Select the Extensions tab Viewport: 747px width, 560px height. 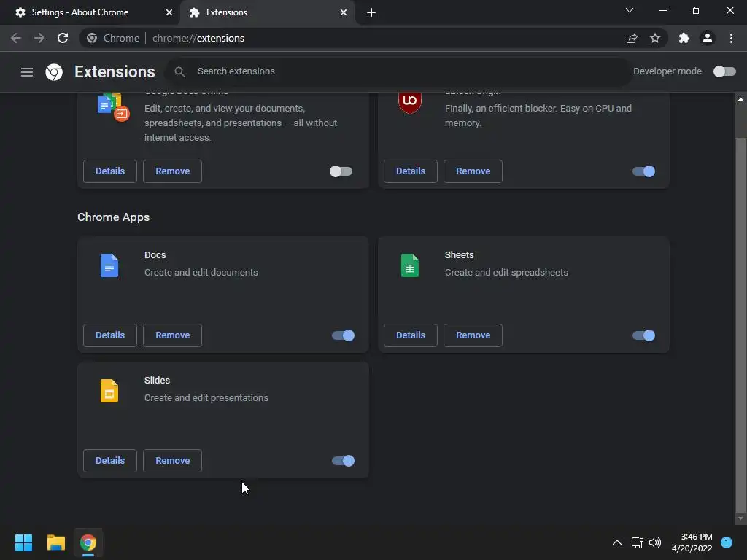(267, 12)
